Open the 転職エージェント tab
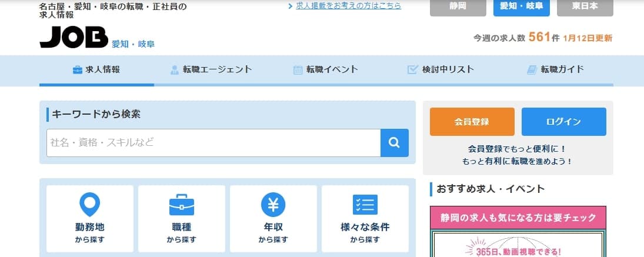 [x=211, y=70]
